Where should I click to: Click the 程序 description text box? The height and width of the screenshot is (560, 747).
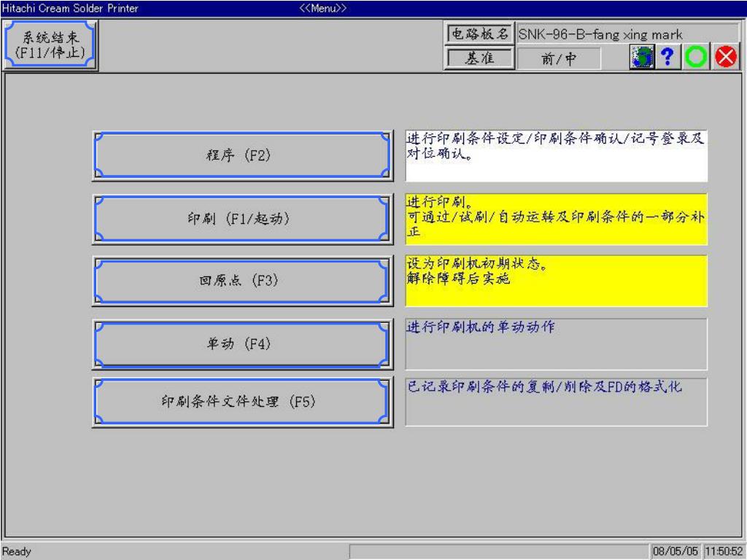coord(556,156)
